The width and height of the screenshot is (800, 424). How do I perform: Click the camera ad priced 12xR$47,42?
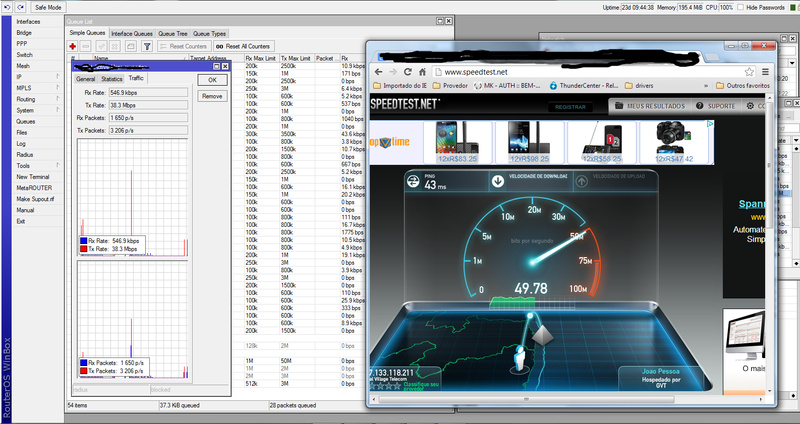coord(674,142)
